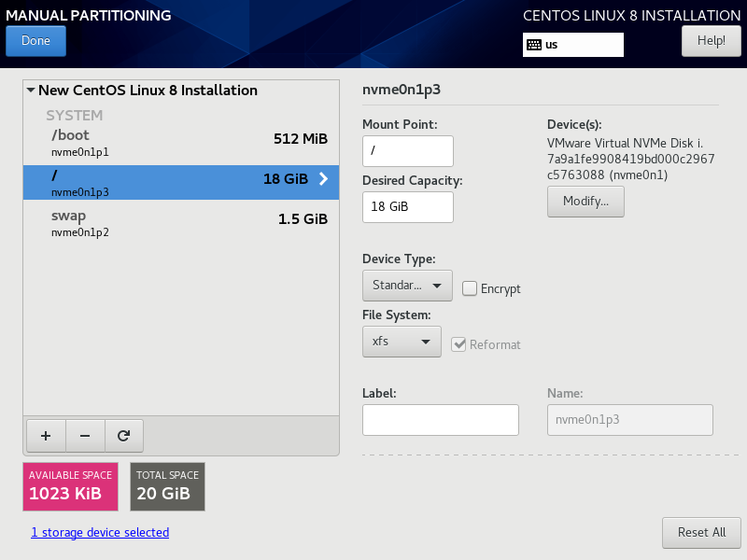747x560 pixels.
Task: Remove selected mount point with minus button
Action: click(x=85, y=436)
